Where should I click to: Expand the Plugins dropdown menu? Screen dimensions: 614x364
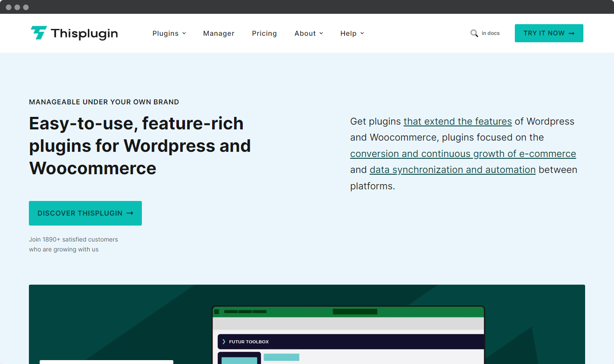point(169,33)
